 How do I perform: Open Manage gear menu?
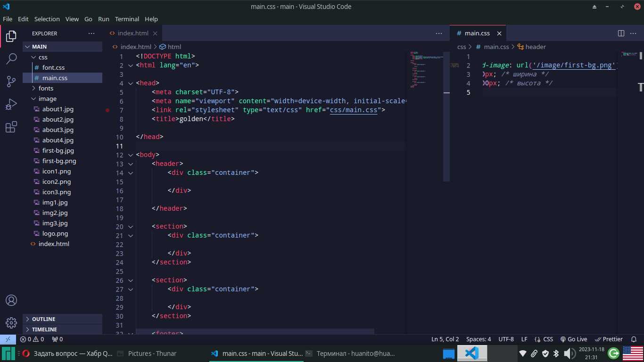11,323
